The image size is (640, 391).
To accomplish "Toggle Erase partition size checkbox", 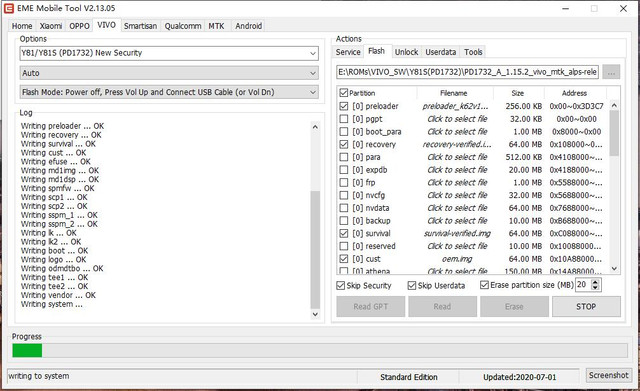I will pyautogui.click(x=484, y=285).
